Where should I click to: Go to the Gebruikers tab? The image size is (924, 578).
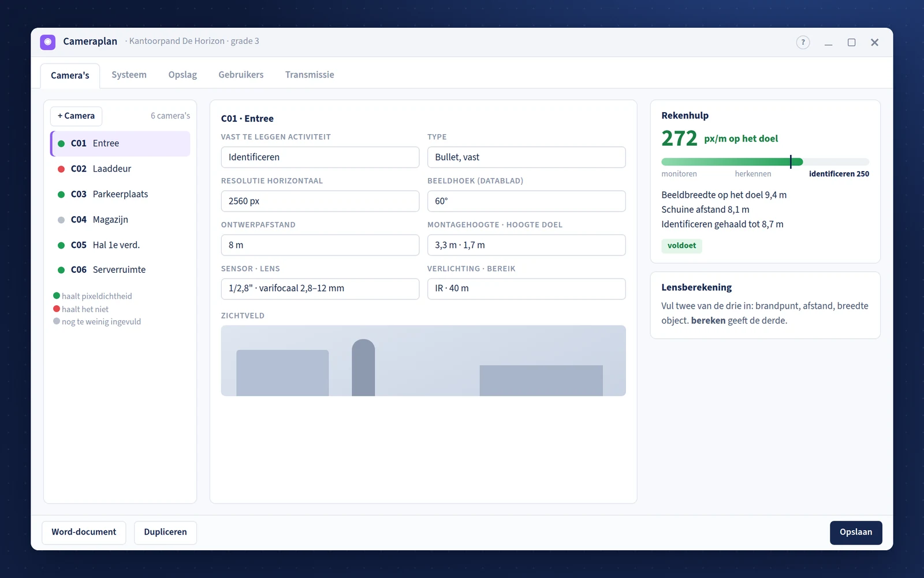[241, 75]
